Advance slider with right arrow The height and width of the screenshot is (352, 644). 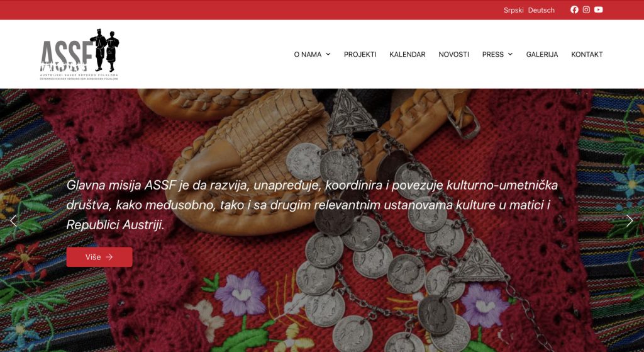tap(630, 221)
